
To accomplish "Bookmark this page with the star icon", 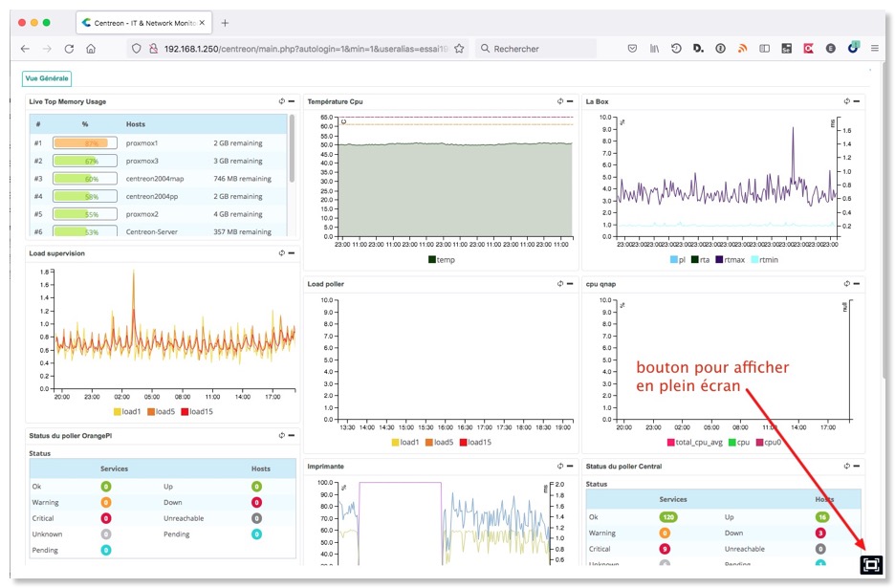I will click(459, 49).
